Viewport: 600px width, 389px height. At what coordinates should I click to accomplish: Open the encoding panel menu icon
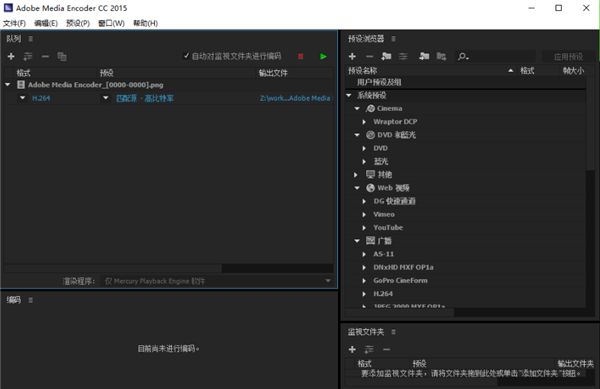(x=31, y=300)
